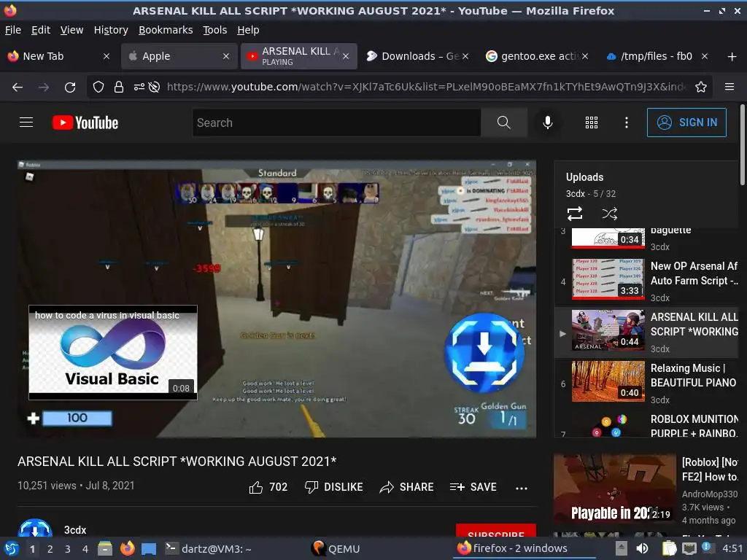Viewport: 747px width, 560px height.
Task: Open the clipboard manager tray icon
Action: [x=669, y=548]
